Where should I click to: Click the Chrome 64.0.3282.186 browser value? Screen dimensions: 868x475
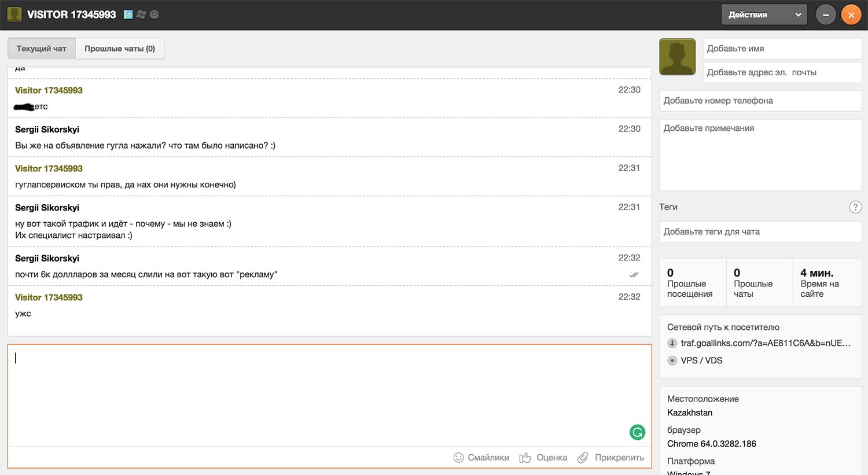coord(712,444)
